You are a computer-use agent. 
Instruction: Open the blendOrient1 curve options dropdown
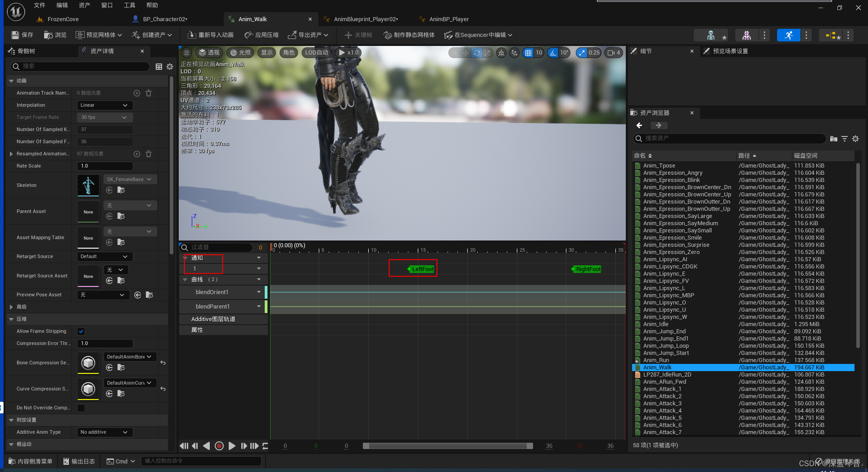pos(259,292)
